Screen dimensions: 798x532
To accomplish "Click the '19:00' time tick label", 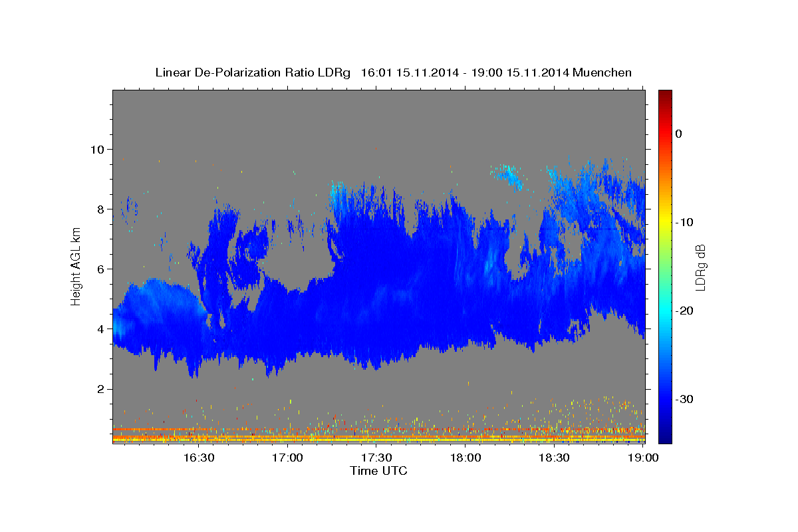I will [643, 458].
